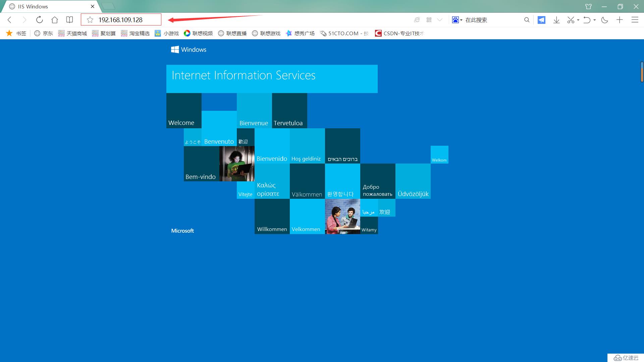Show the page QR code icon
The height and width of the screenshot is (362, 644).
tap(429, 20)
